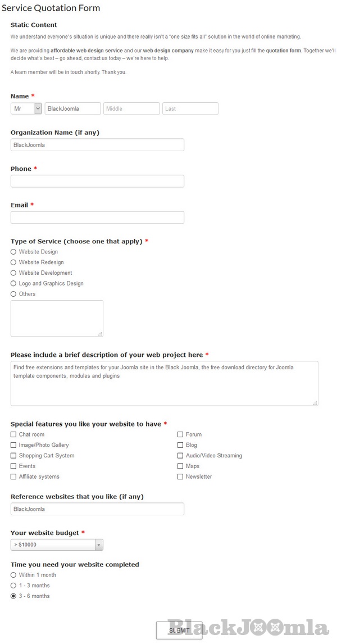
Task: Choose the Website Redevelopment Redesign option
Action: [13, 262]
